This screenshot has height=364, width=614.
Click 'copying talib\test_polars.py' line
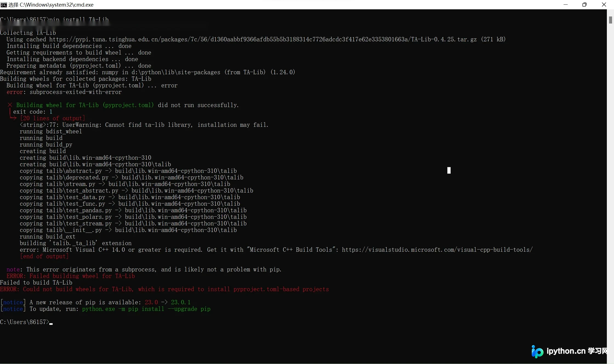pos(133,217)
